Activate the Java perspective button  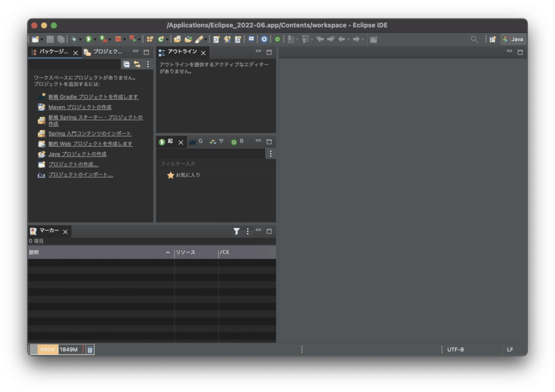[x=513, y=39]
